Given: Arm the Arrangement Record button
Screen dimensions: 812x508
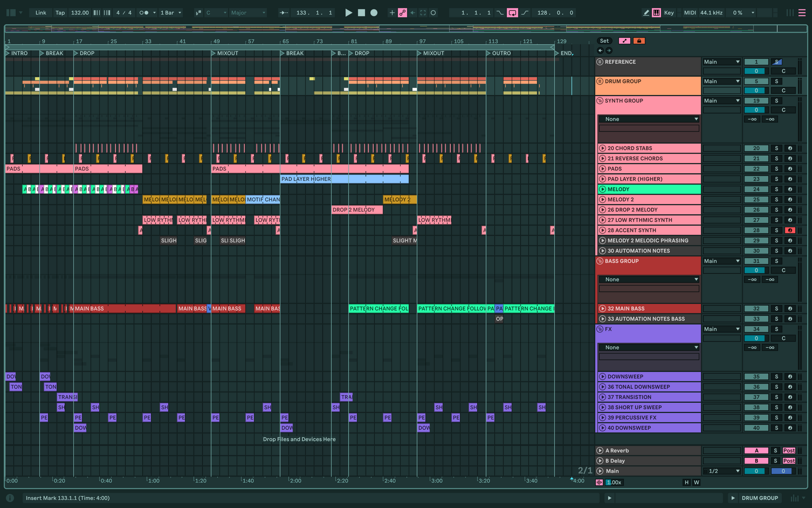Looking at the screenshot, I should tap(374, 13).
